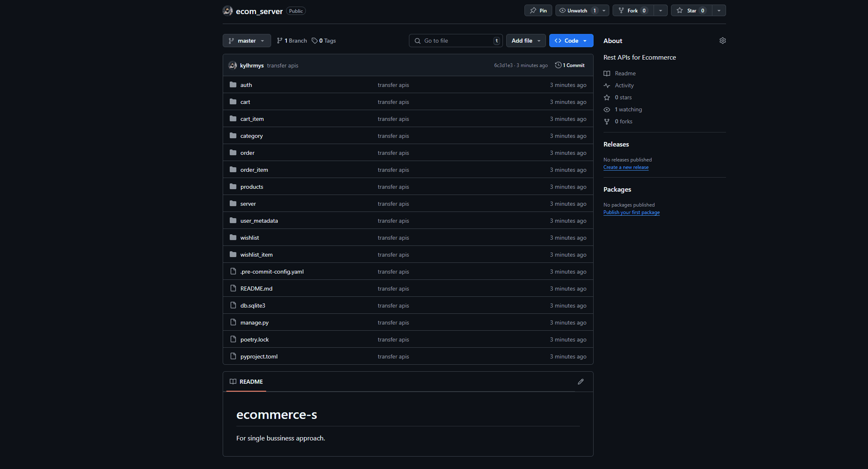
Task: Click the book icon next to Readme
Action: 607,74
